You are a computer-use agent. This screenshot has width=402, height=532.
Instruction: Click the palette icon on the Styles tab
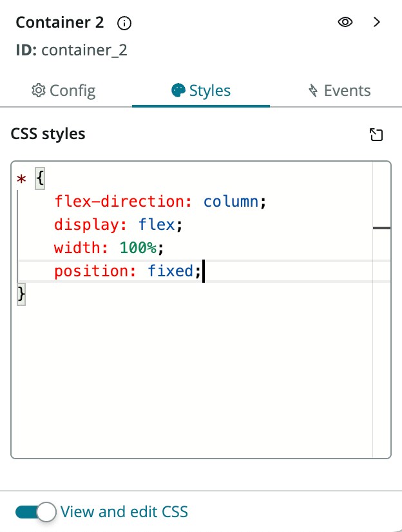click(x=178, y=90)
